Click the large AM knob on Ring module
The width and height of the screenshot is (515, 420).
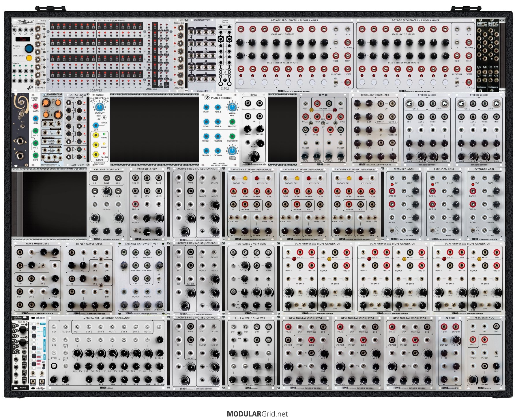(x=254, y=157)
